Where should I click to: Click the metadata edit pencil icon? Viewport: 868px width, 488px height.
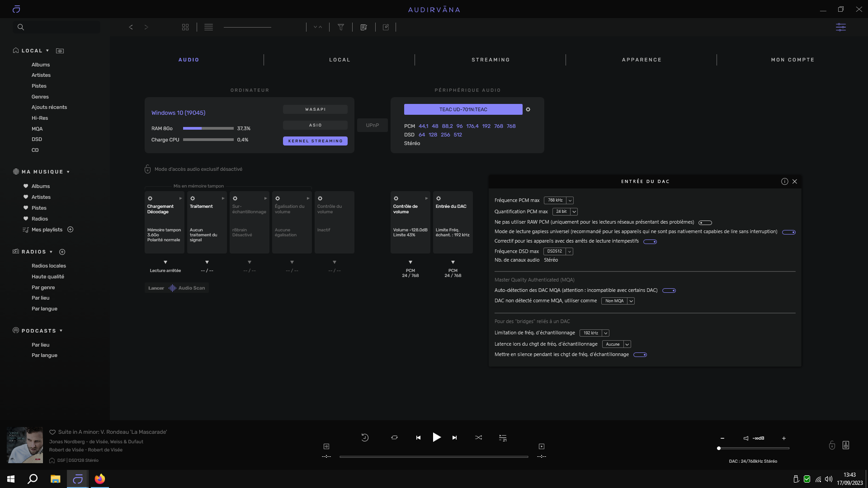click(x=386, y=27)
